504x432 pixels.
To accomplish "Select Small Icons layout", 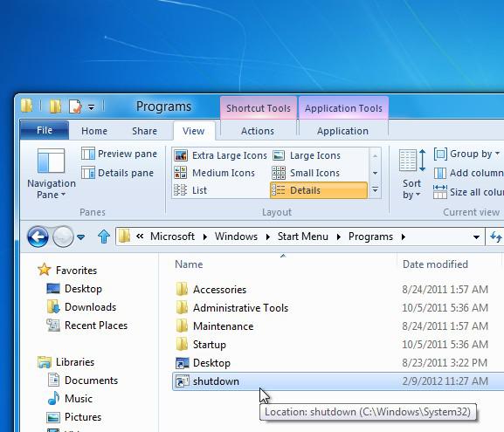I will point(306,173).
